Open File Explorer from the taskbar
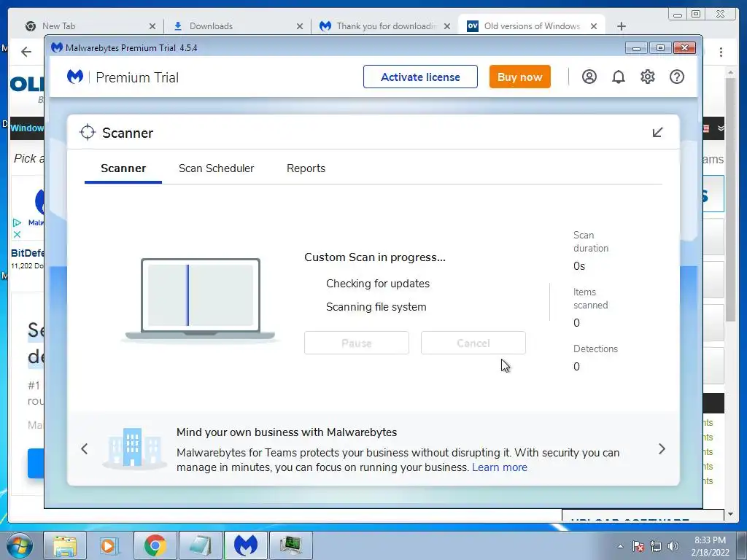 (64, 545)
